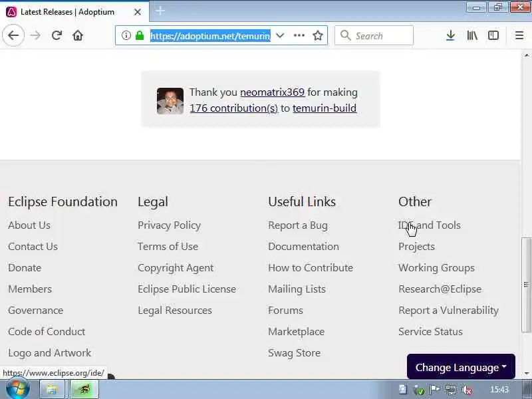Open How to Contribute link
The height and width of the screenshot is (399, 532).
[311, 268]
